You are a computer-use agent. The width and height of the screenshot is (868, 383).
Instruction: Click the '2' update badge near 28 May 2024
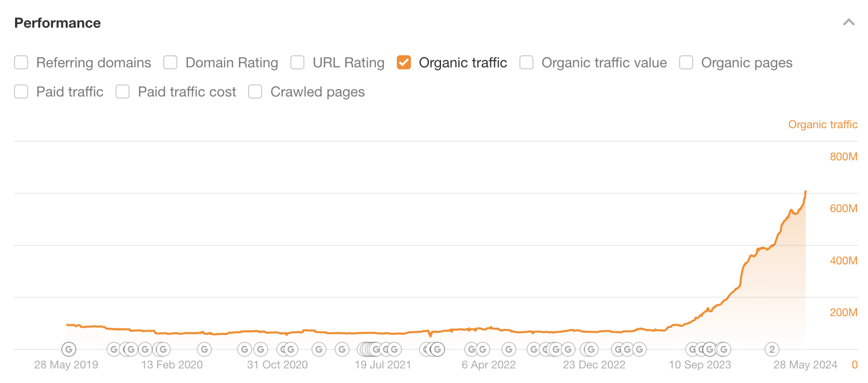[x=772, y=349]
